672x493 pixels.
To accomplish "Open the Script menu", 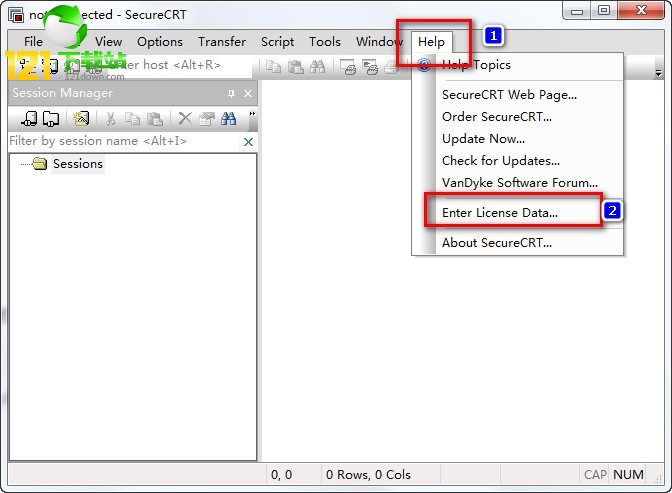I will (277, 42).
